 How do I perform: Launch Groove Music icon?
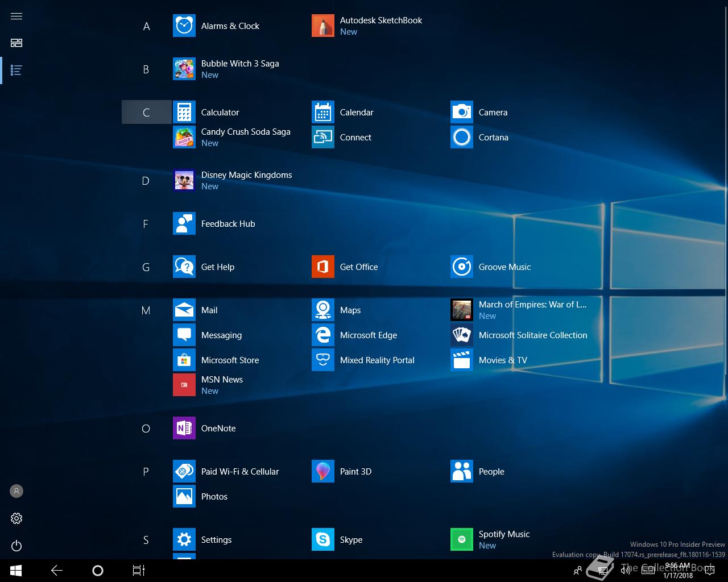click(462, 267)
